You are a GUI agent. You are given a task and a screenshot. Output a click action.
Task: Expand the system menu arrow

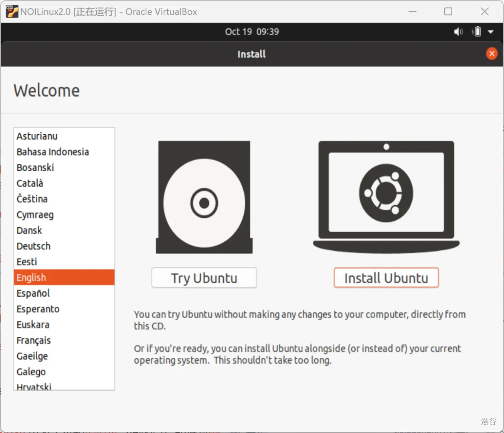pyautogui.click(x=491, y=32)
